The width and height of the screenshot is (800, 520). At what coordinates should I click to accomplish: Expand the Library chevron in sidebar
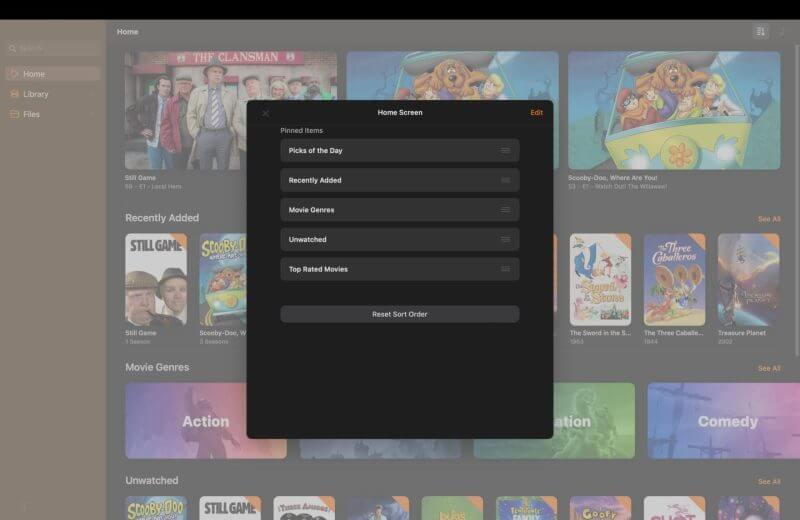pos(93,94)
